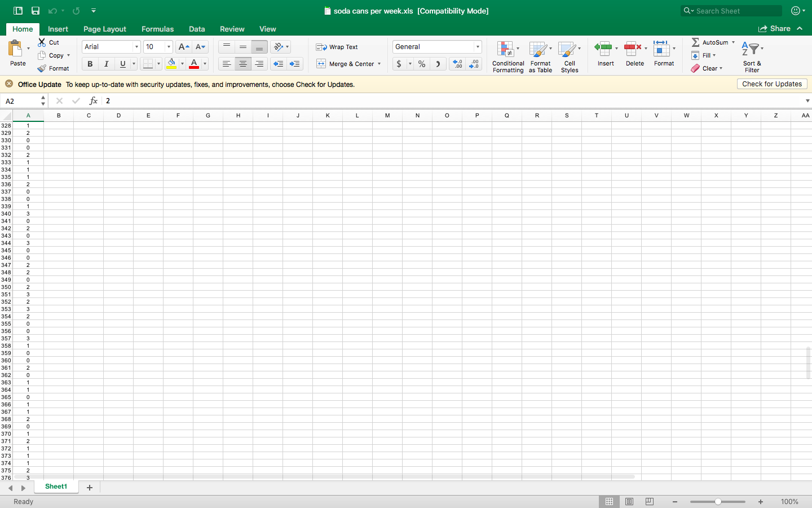The image size is (812, 508).
Task: Decrease the indent level
Action: [x=279, y=64]
